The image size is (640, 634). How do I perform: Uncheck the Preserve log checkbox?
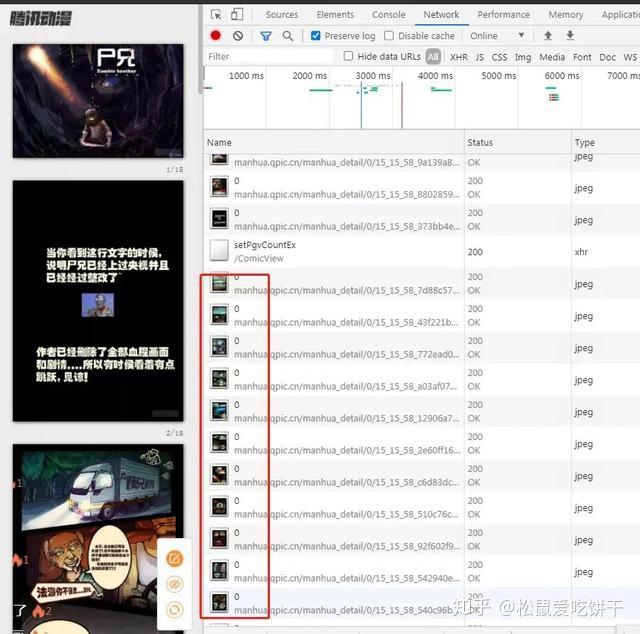tap(315, 36)
